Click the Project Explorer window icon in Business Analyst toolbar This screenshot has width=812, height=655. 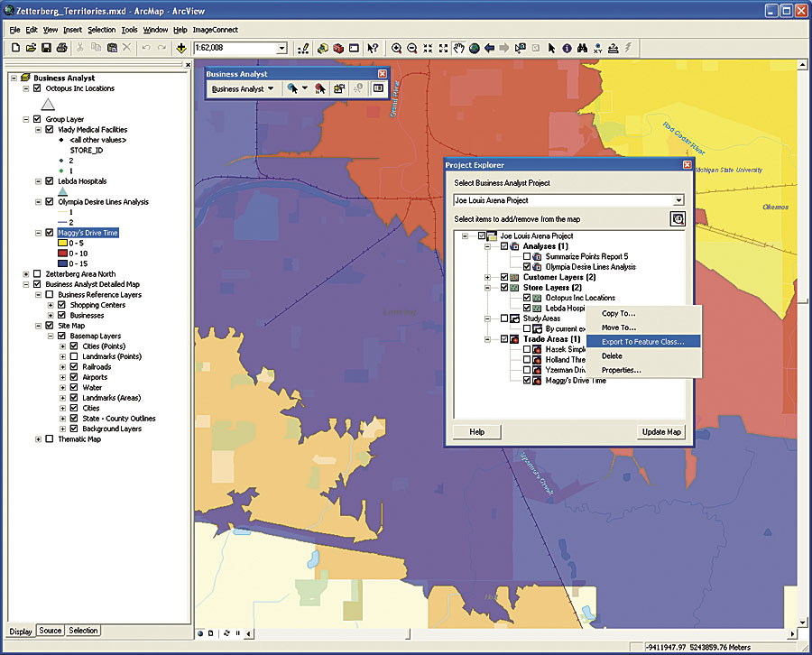tap(379, 88)
